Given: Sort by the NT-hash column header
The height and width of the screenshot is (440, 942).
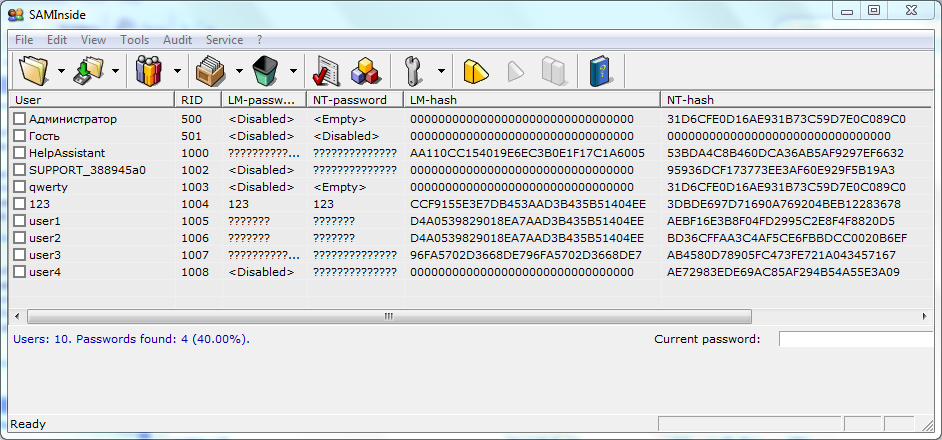Looking at the screenshot, I should pos(796,100).
